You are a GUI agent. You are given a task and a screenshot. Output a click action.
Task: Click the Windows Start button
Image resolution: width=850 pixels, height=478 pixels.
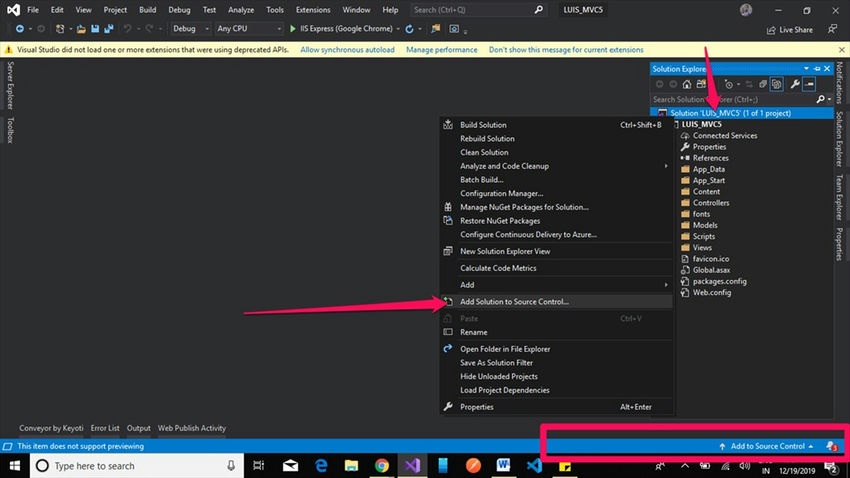(x=15, y=466)
